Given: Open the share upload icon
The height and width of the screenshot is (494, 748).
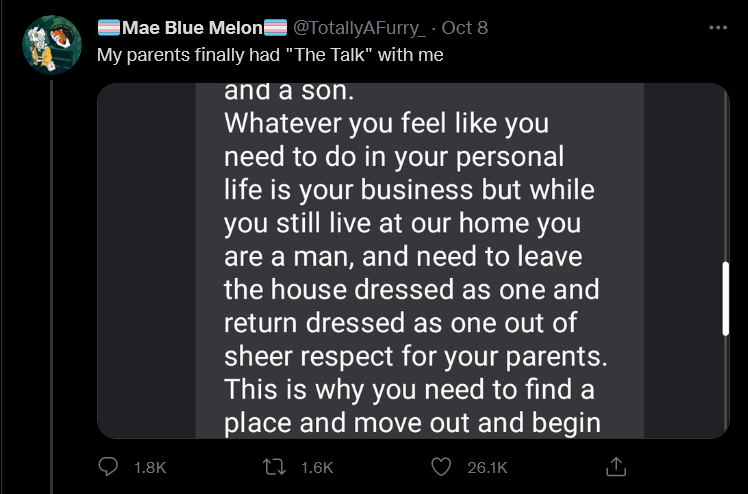Looking at the screenshot, I should tap(615, 466).
